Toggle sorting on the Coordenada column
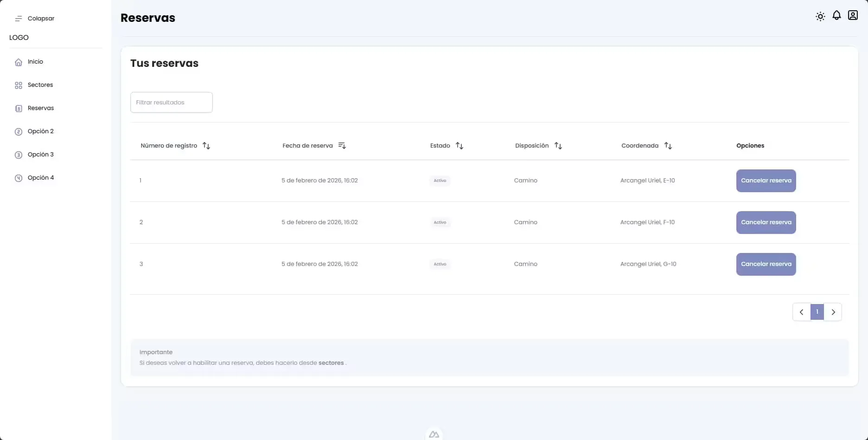The height and width of the screenshot is (440, 868). [x=668, y=145]
